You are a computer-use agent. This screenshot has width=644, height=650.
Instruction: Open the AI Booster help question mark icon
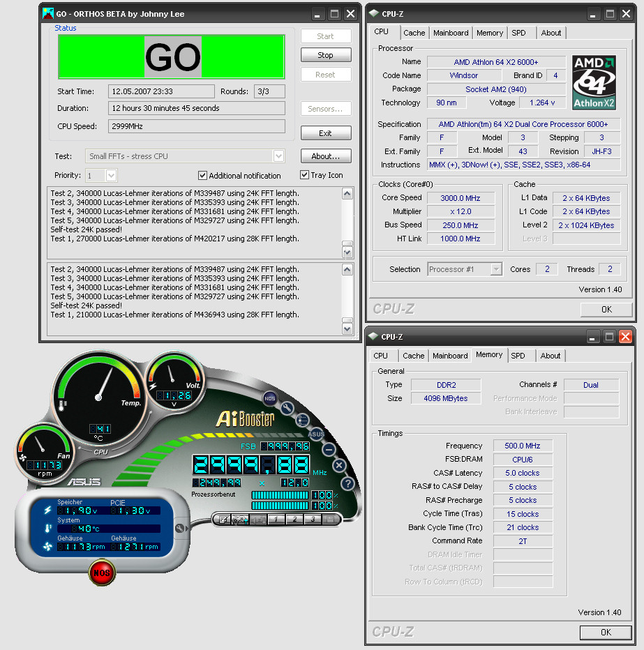pyautogui.click(x=347, y=483)
